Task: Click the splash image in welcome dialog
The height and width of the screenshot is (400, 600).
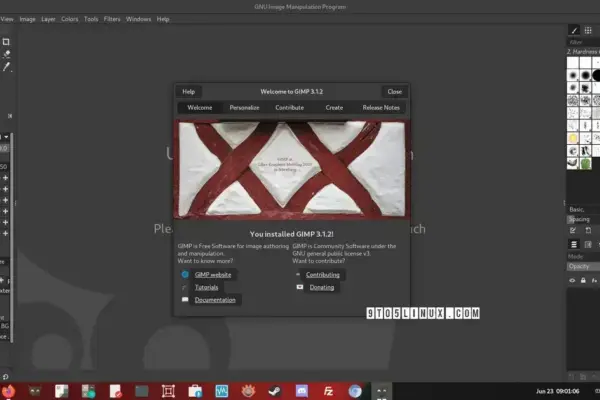Action: coord(292,169)
